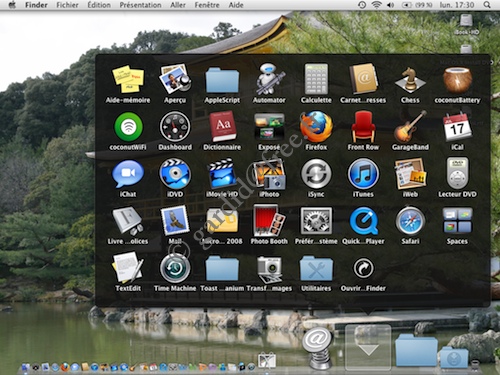Open the Aide menu

[236, 5]
